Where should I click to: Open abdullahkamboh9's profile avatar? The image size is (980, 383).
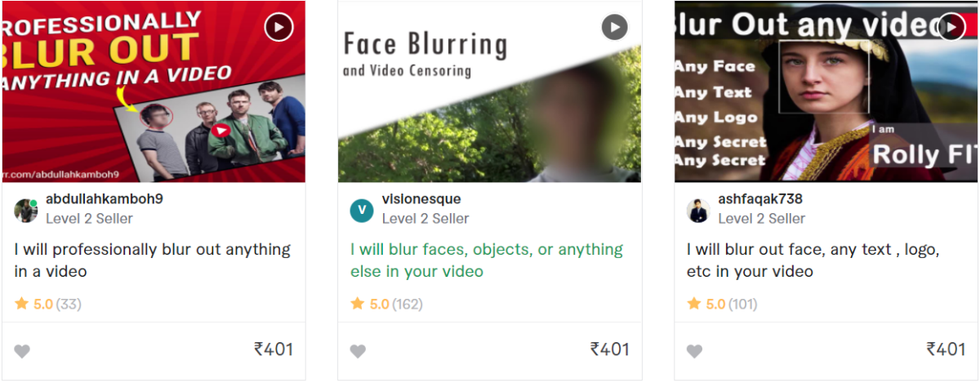click(x=26, y=211)
